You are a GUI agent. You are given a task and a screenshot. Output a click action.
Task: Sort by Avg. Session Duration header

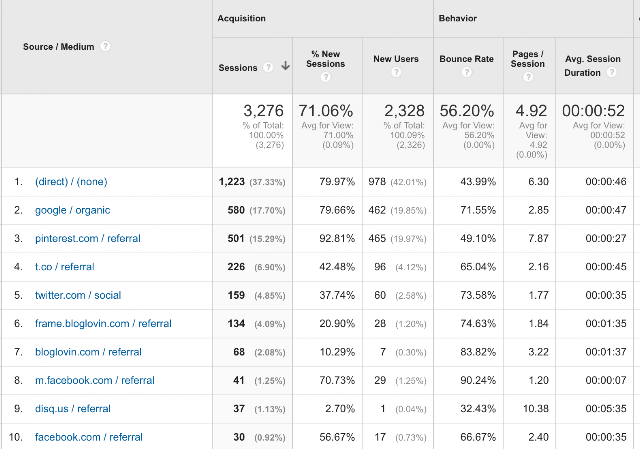click(592, 66)
